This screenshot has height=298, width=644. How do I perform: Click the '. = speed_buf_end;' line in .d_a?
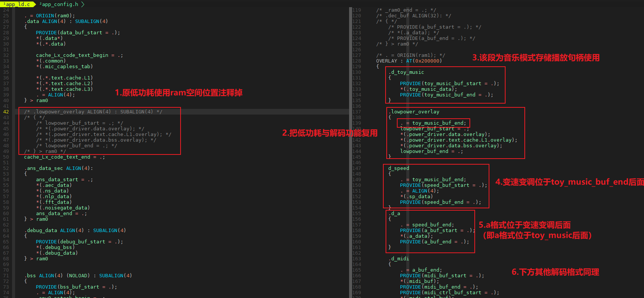coord(427,225)
